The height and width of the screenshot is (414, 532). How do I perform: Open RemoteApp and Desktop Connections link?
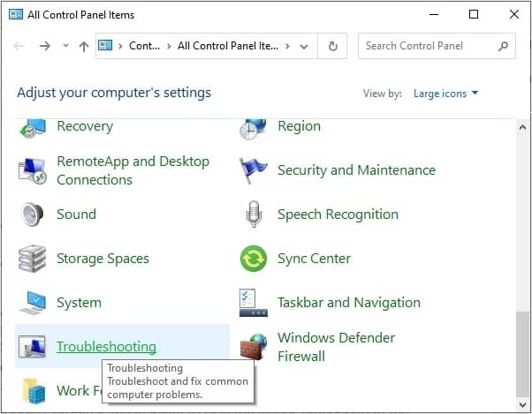133,170
